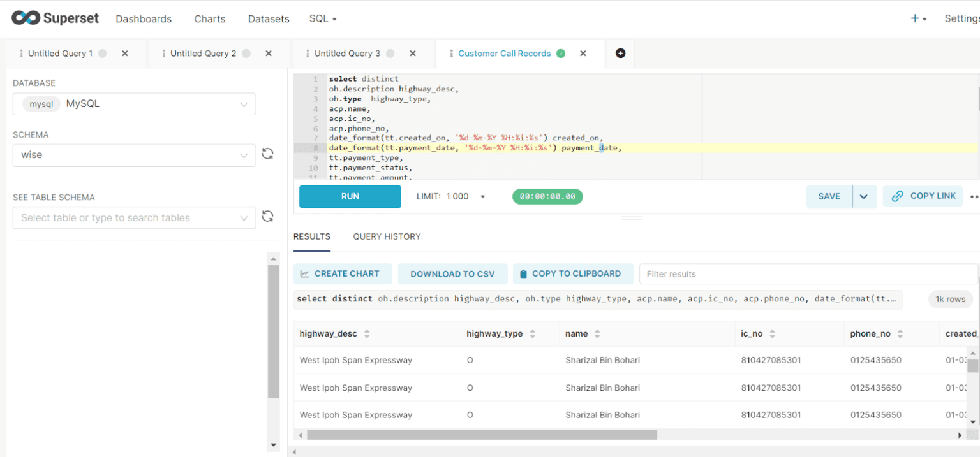Switch to the QUERY HISTORY tab

tap(386, 236)
